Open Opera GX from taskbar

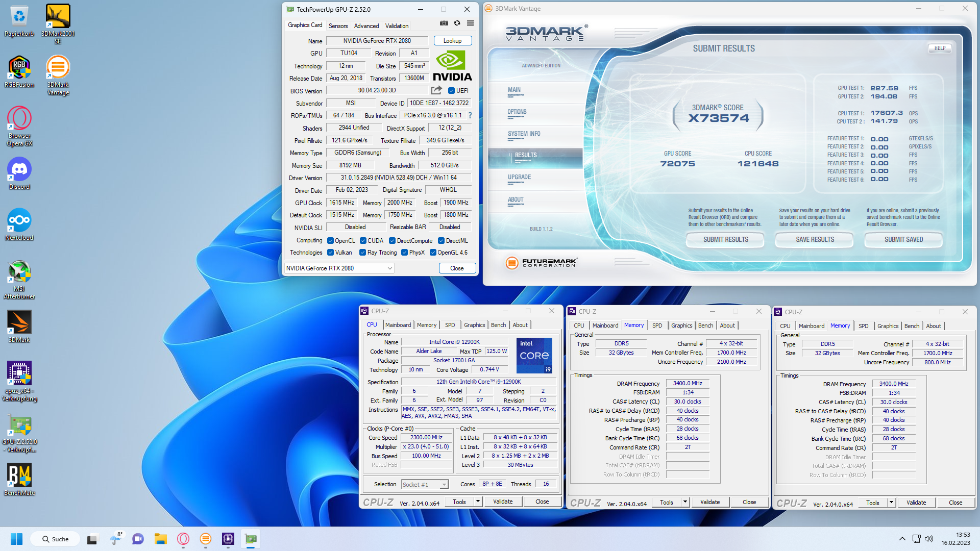(x=183, y=539)
